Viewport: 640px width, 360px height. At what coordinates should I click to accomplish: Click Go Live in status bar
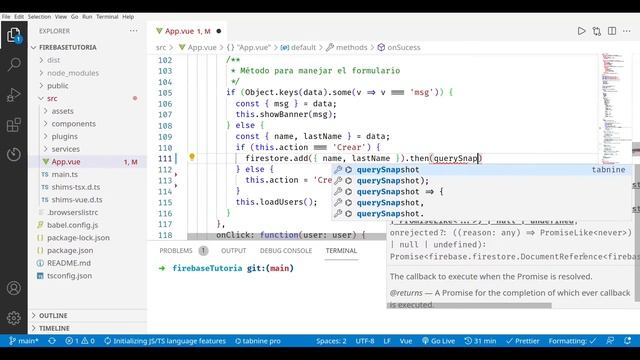(x=438, y=341)
